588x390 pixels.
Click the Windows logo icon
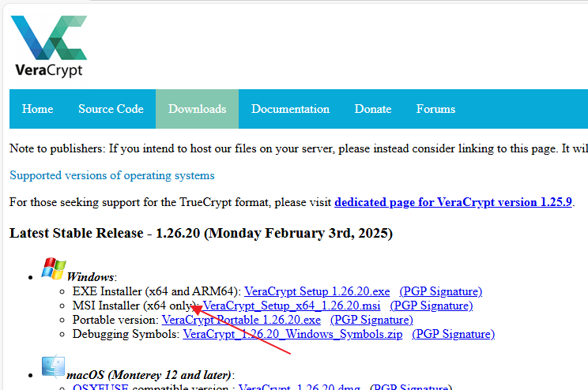coord(53,268)
